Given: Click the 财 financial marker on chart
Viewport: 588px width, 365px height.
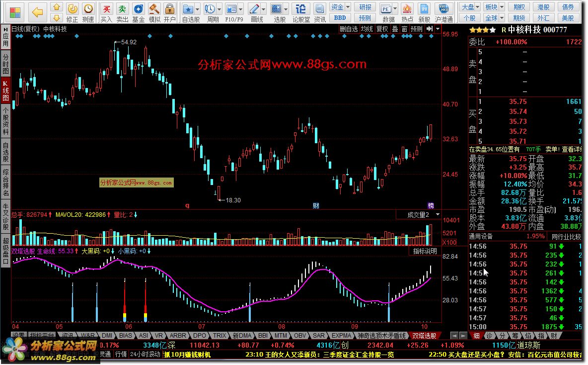Looking at the screenshot, I should pos(316,206).
